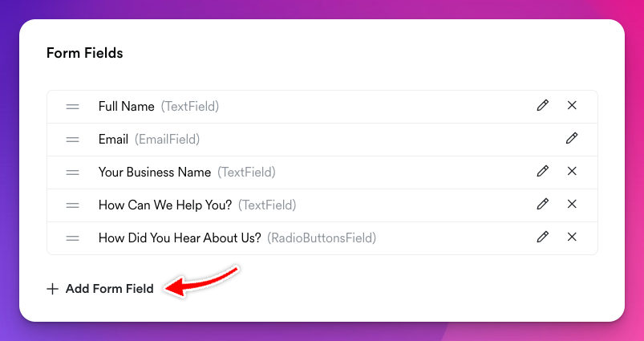Edit the How Can We Help You field
The width and height of the screenshot is (644, 341).
543,204
